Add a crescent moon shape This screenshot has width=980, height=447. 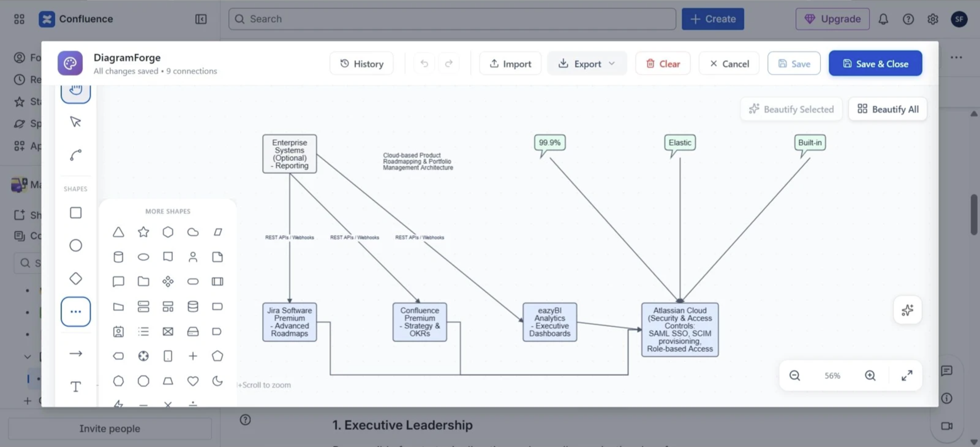[218, 381]
